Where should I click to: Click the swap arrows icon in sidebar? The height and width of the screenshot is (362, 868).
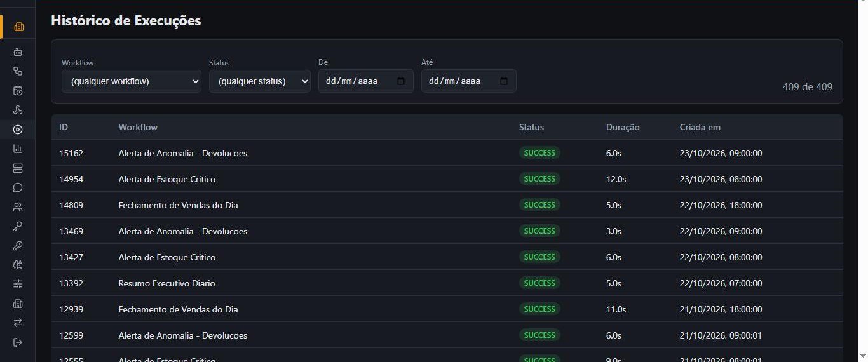coord(18,323)
